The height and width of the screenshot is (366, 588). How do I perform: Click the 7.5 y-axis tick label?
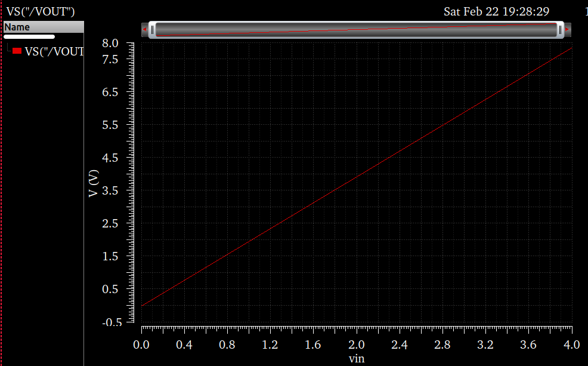(x=110, y=60)
